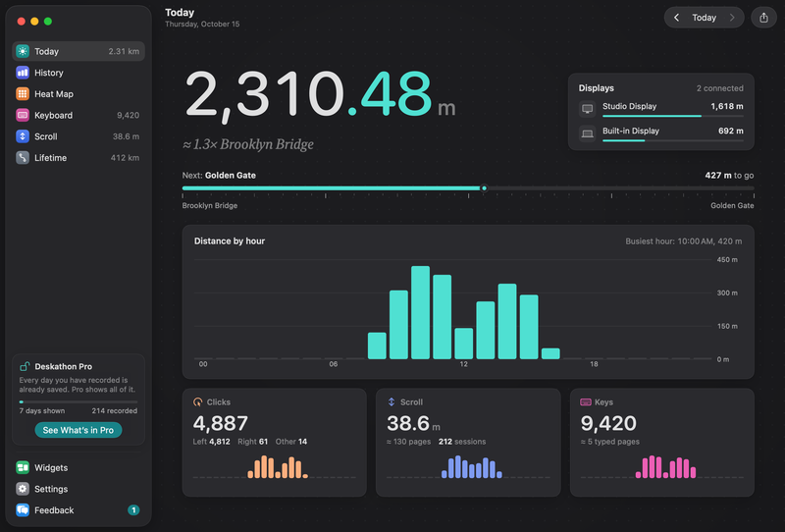Open the Lifetime stats label
The image size is (785, 532).
[x=51, y=158]
